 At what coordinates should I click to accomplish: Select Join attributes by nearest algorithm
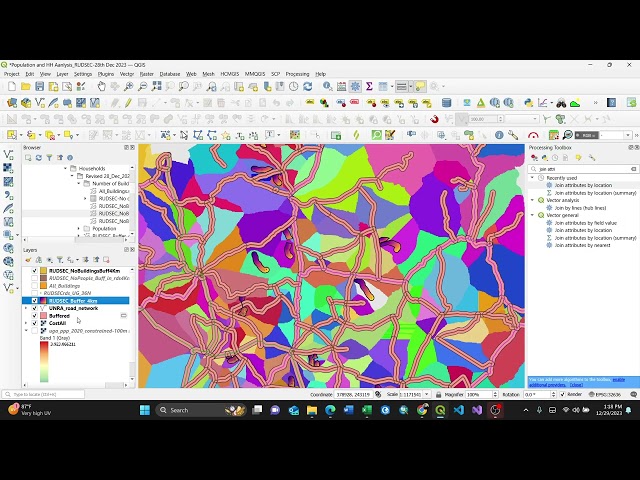(582, 245)
